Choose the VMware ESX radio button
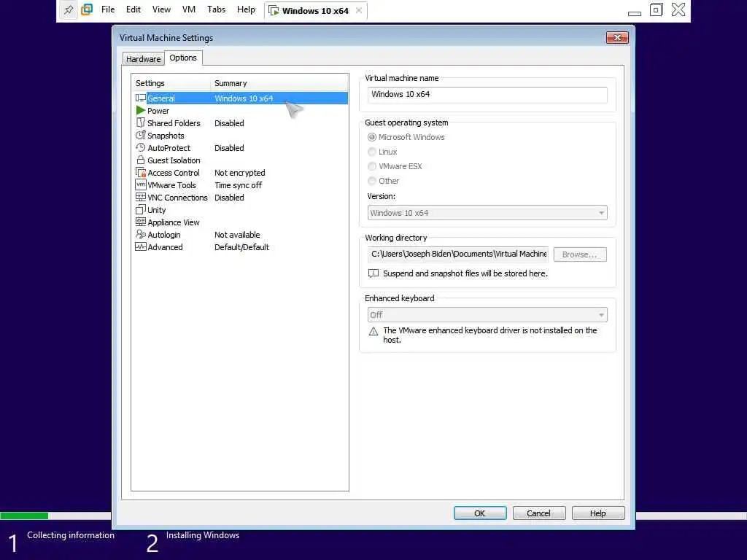This screenshot has width=747, height=560. coord(372,166)
